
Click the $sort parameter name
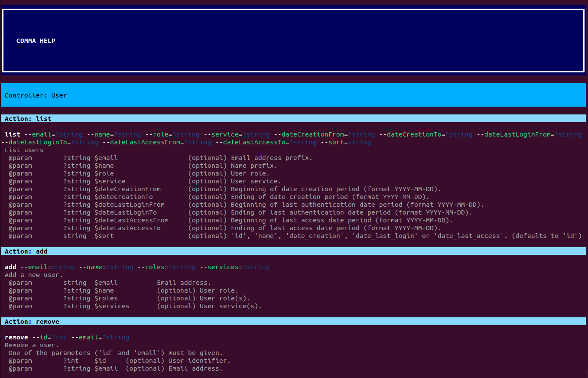[104, 236]
